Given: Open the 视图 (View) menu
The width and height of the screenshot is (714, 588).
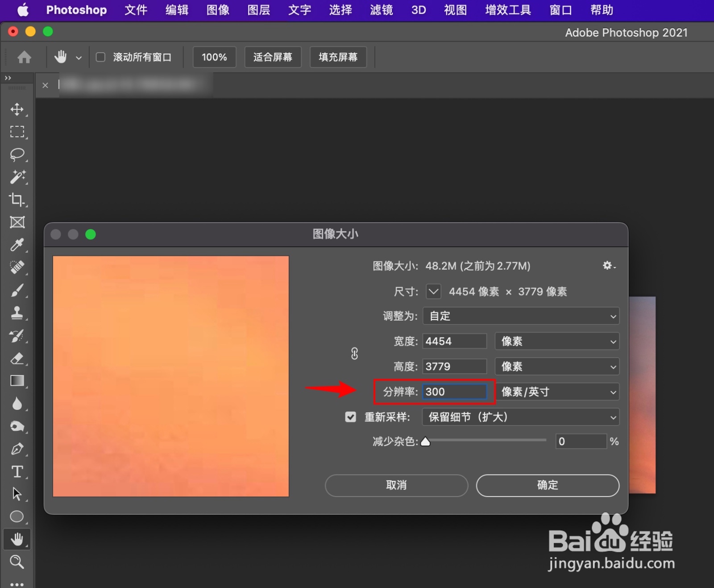Looking at the screenshot, I should pos(456,10).
